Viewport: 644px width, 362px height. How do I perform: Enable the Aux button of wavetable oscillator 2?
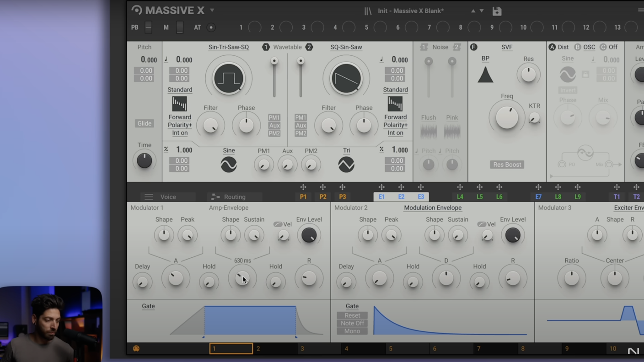[x=301, y=125]
